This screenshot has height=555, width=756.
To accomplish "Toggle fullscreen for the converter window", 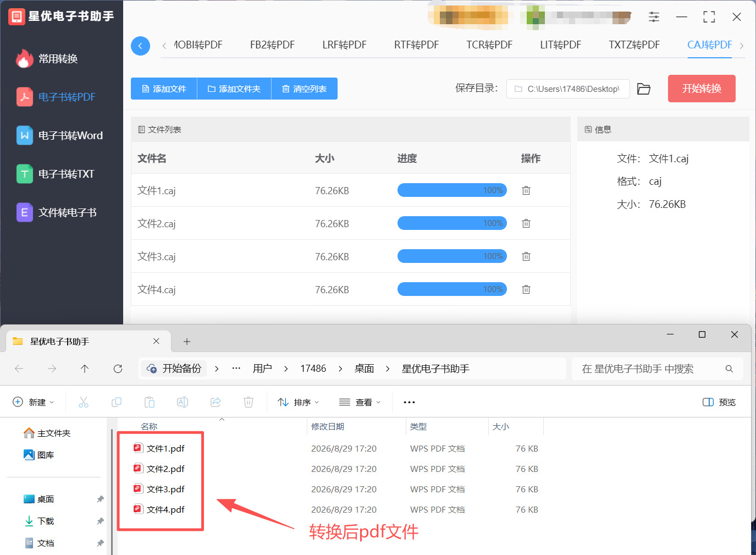I will [709, 17].
